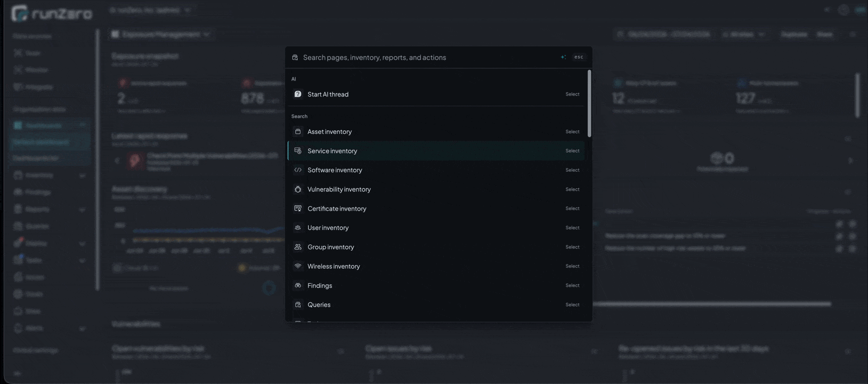
Task: Click the search input field in the command palette
Action: point(429,57)
